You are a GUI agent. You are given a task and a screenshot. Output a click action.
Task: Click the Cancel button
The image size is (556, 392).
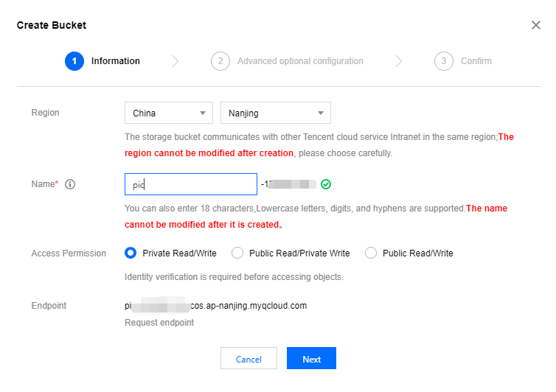[x=249, y=359]
